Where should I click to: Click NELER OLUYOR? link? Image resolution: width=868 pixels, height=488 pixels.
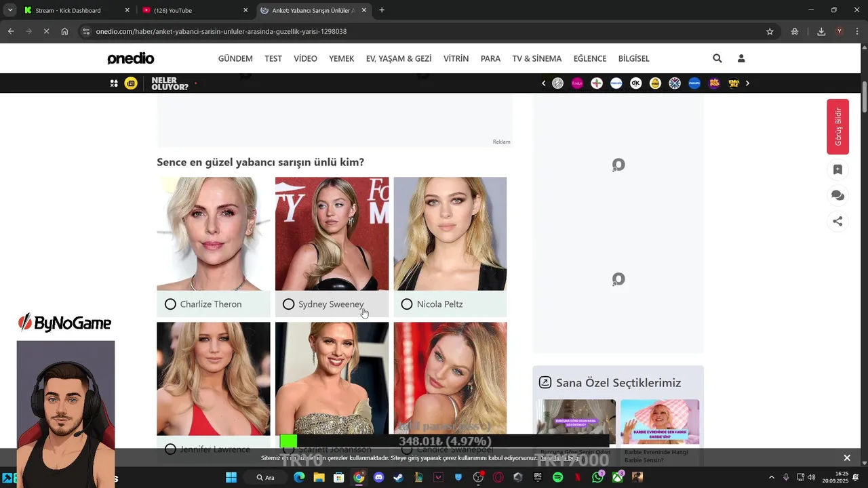(170, 83)
